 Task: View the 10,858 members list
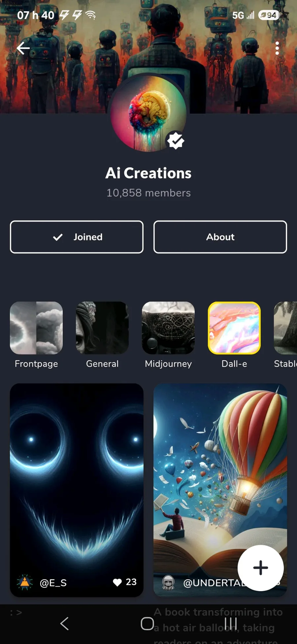click(x=148, y=193)
